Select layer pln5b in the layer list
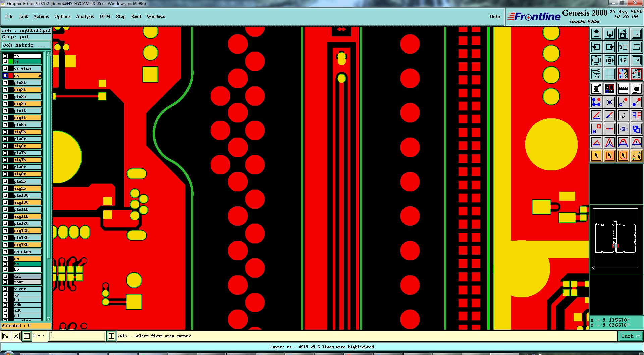This screenshot has width=644, height=355. pos(28,125)
